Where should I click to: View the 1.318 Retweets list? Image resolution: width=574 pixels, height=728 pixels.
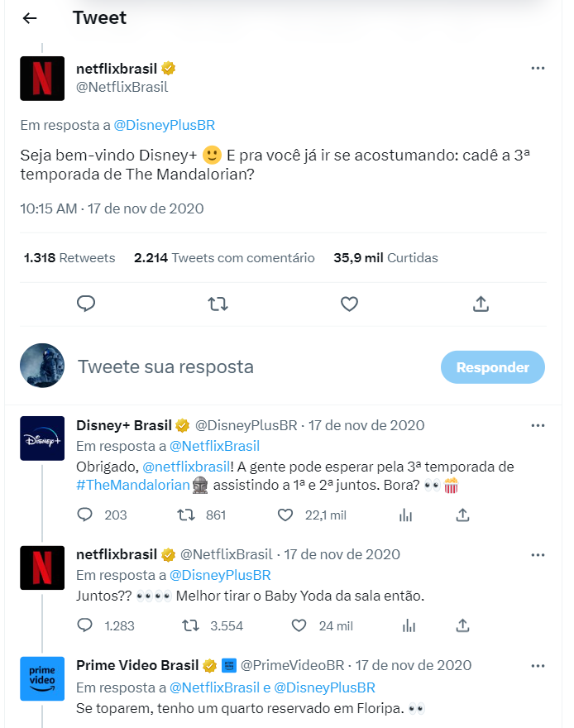69,258
